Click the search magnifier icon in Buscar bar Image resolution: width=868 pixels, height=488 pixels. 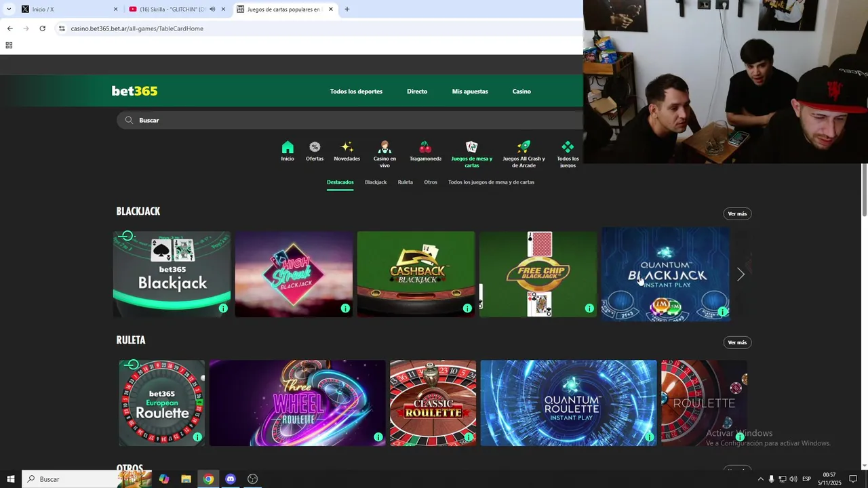click(129, 120)
